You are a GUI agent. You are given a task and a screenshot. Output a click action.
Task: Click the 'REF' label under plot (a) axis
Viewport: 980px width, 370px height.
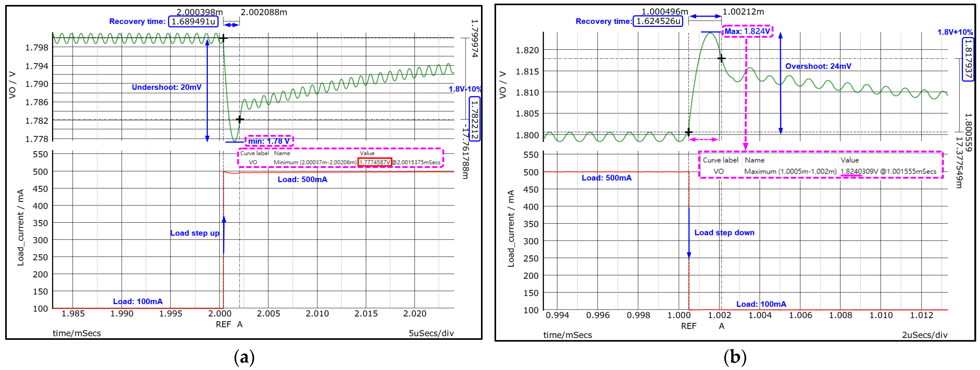pos(223,324)
